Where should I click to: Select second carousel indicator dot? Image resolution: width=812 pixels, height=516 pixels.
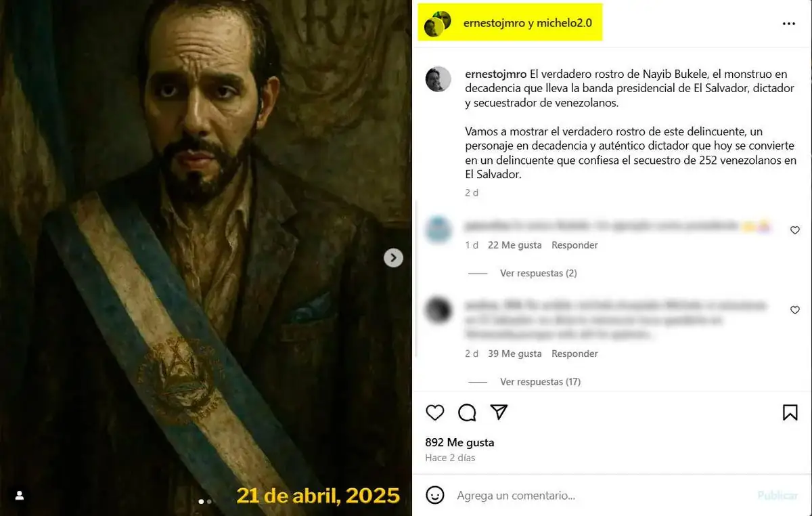209,502
